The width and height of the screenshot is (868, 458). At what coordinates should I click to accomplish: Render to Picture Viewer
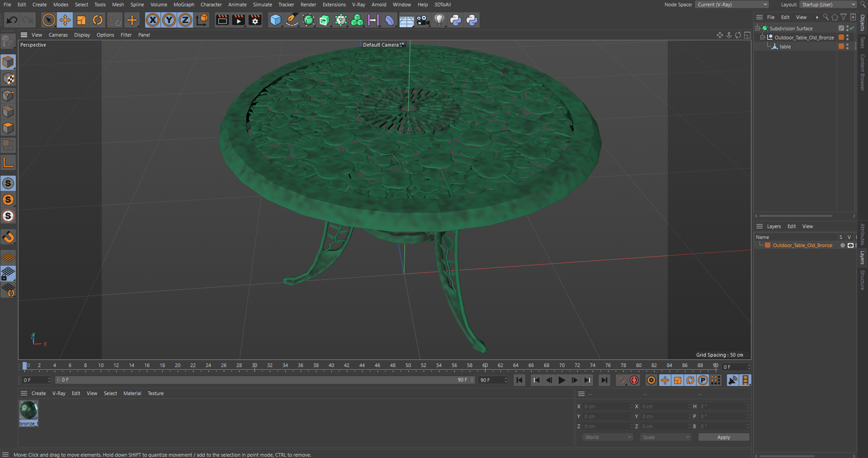[x=238, y=20]
